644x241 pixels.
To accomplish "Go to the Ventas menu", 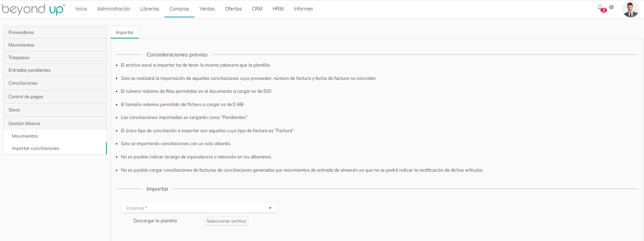I will 207,9.
